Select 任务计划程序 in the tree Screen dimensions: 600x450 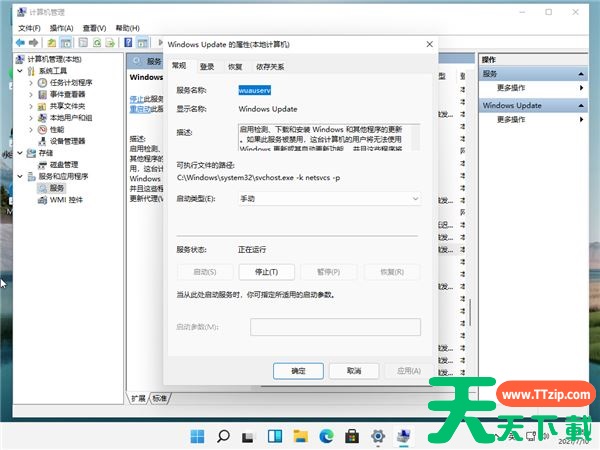[71, 83]
